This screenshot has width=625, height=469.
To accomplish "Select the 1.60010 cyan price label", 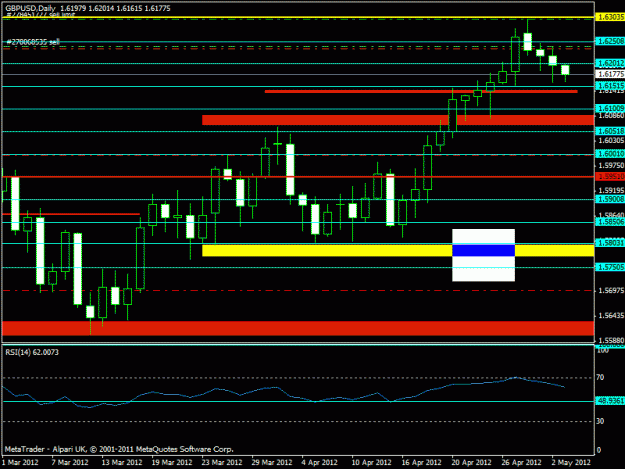I will coord(610,154).
